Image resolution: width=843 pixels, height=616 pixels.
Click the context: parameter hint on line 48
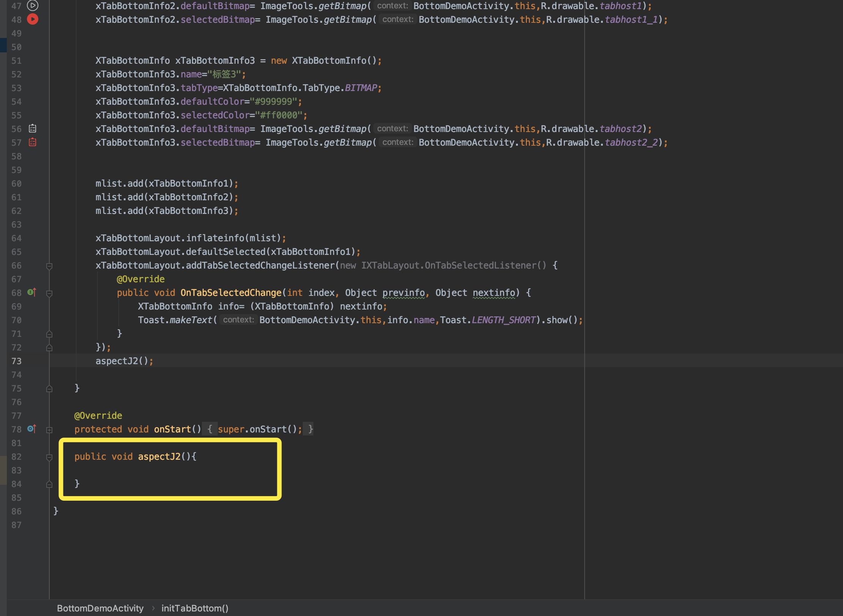point(398,19)
